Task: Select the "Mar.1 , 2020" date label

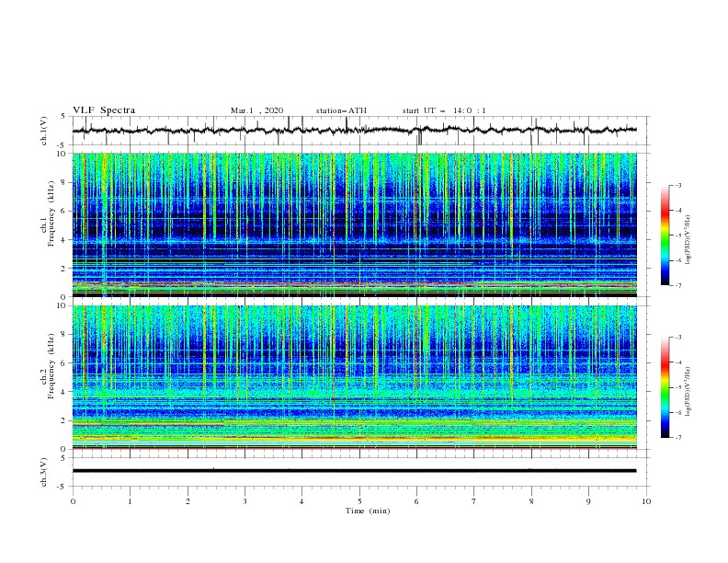Action: click(256, 110)
